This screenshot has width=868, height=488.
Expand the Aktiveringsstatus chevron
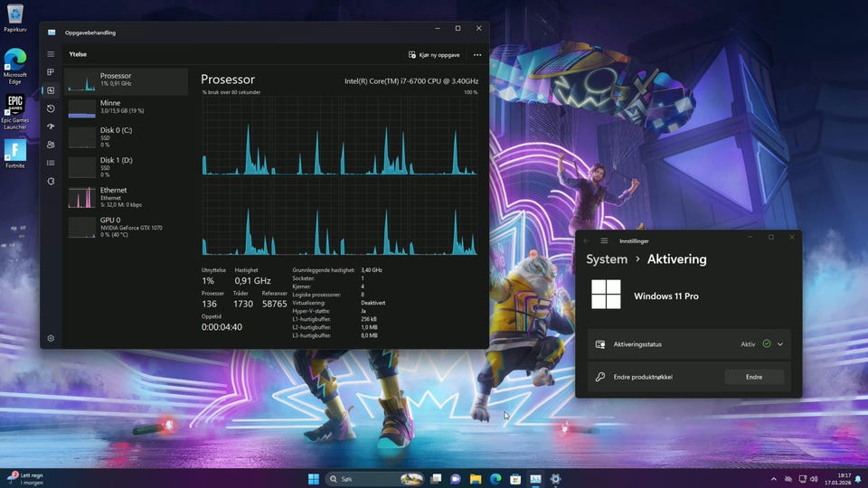[x=779, y=344]
